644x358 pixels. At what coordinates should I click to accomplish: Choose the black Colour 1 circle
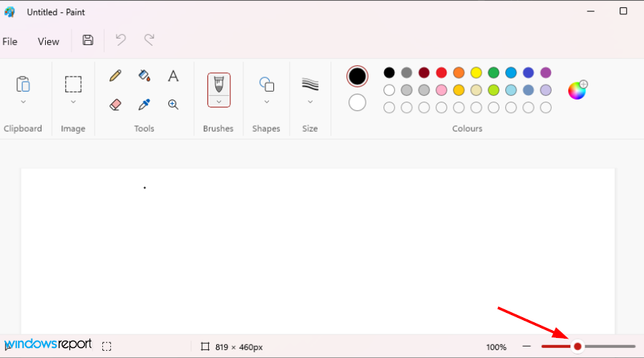coord(357,77)
